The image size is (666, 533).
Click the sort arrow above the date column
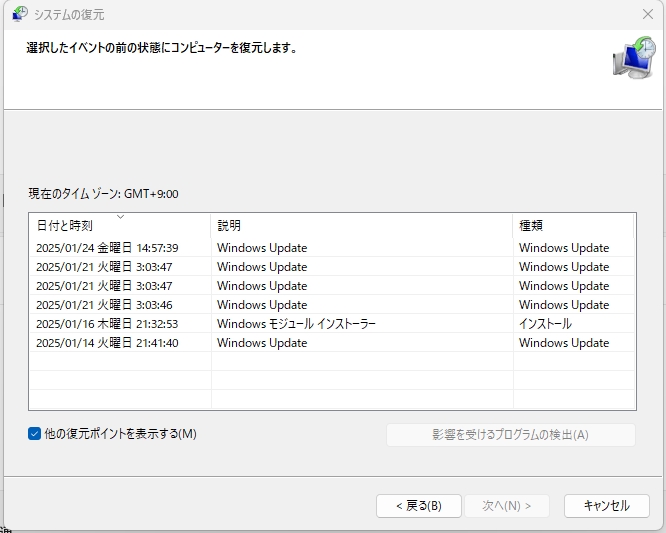[120, 216]
